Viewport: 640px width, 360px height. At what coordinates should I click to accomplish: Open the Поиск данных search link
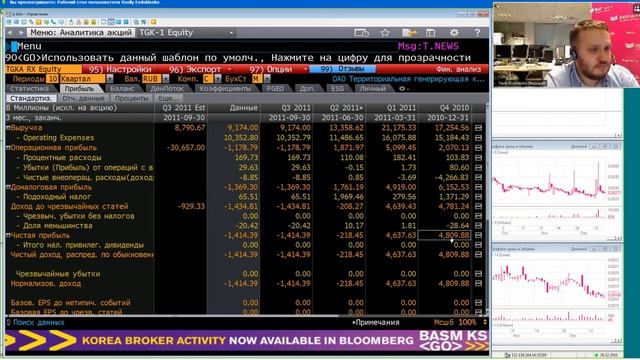[x=39, y=322]
